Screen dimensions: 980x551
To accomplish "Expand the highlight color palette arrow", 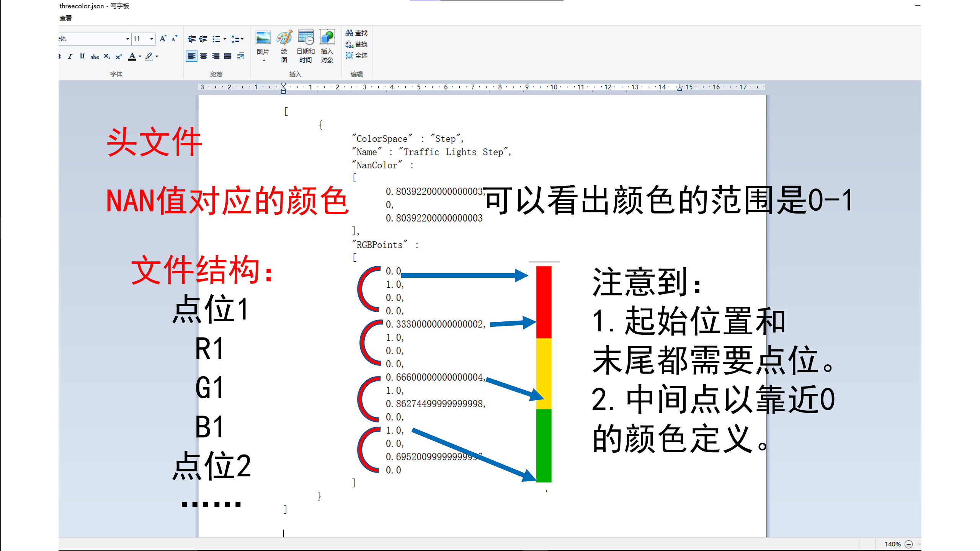I will pos(157,57).
